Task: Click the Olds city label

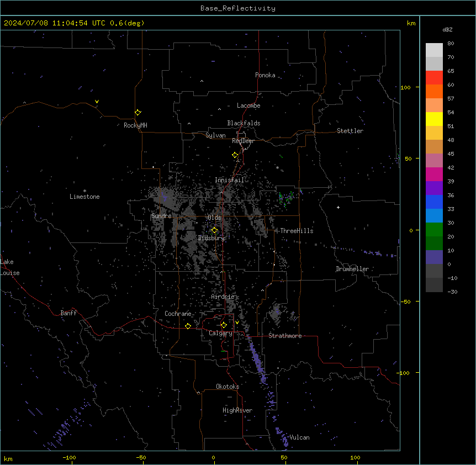Action: pyautogui.click(x=214, y=218)
